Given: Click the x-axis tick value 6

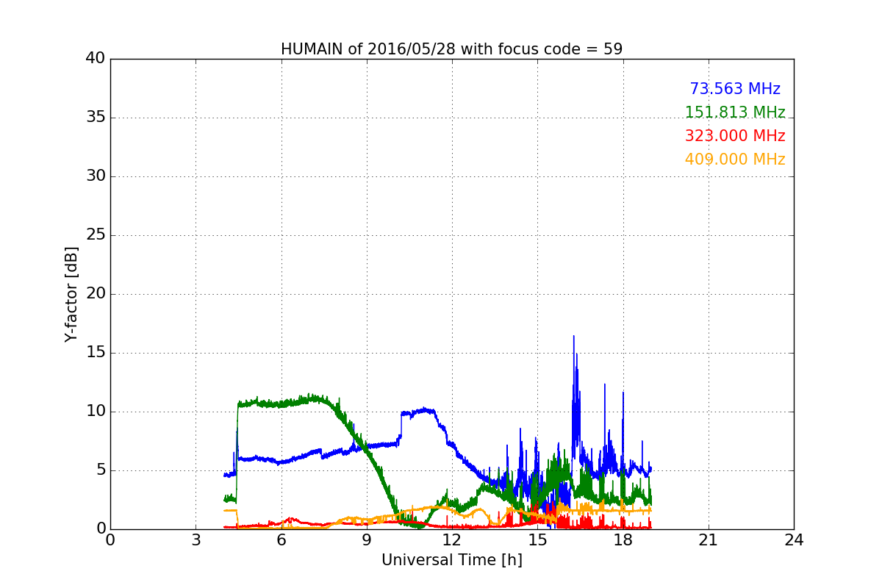Looking at the screenshot, I should coord(281,539).
